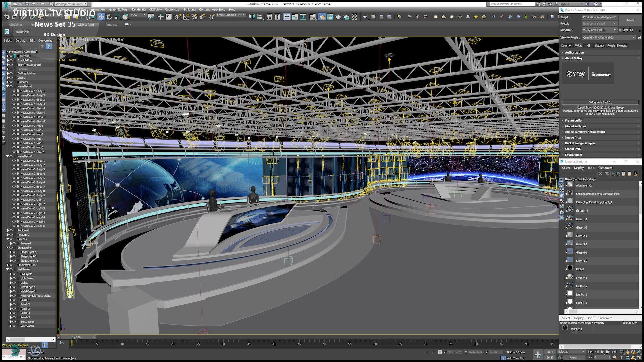Toggle the Angle Snap icon
Screen dimensions: 644x362
tap(186, 17)
